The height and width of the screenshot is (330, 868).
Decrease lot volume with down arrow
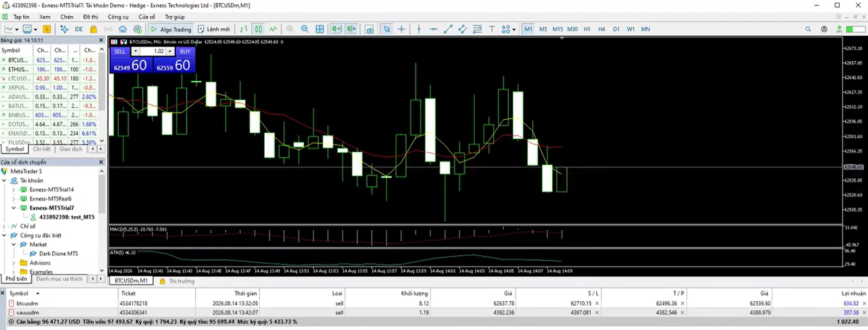click(x=135, y=51)
